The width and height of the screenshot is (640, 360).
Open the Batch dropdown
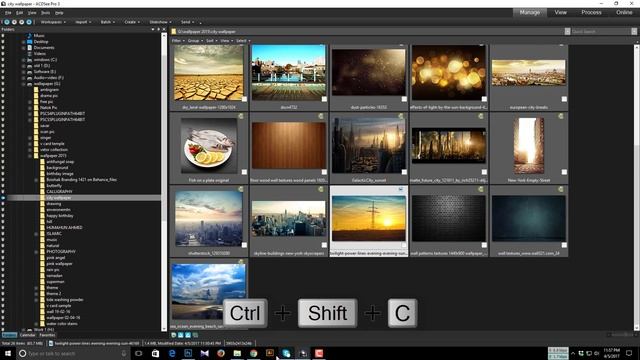click(108, 22)
